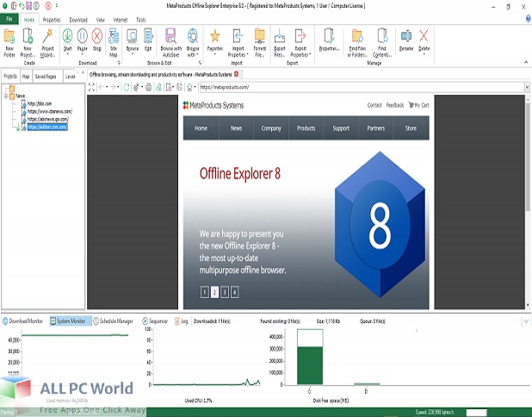Toggle the fullscreen icon in the browser toolbar

point(91,87)
